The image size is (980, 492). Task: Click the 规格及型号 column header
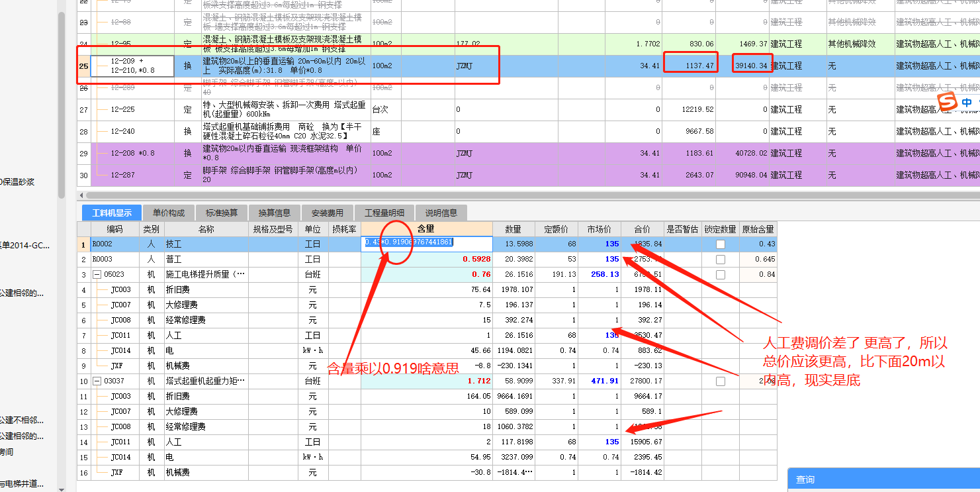(273, 229)
